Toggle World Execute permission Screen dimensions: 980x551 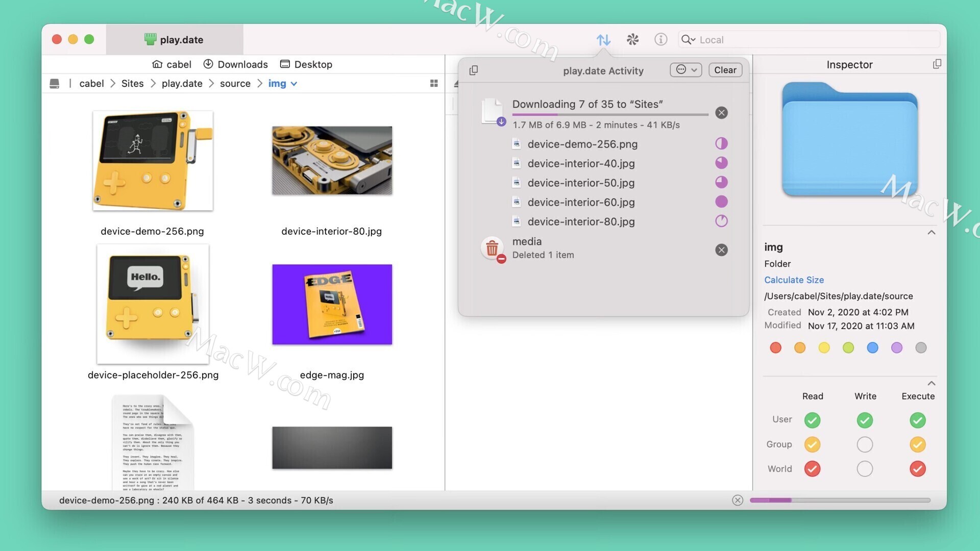(918, 469)
